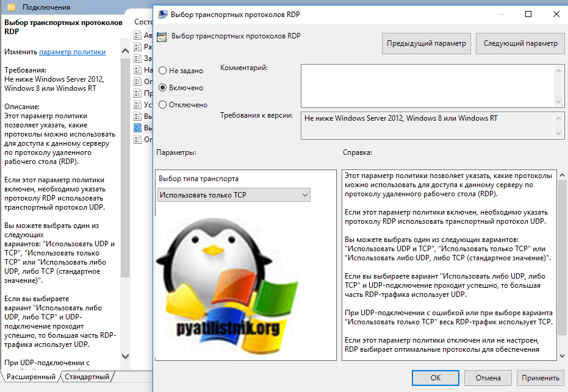Click the 'Параметры:' label
Image resolution: width=568 pixels, height=392 pixels.
tap(176, 152)
